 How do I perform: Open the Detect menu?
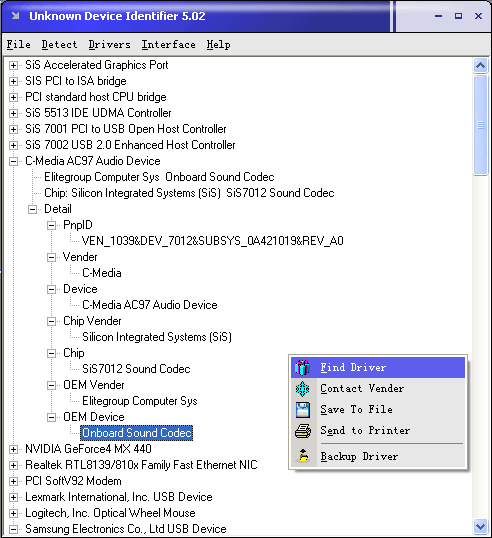point(59,44)
